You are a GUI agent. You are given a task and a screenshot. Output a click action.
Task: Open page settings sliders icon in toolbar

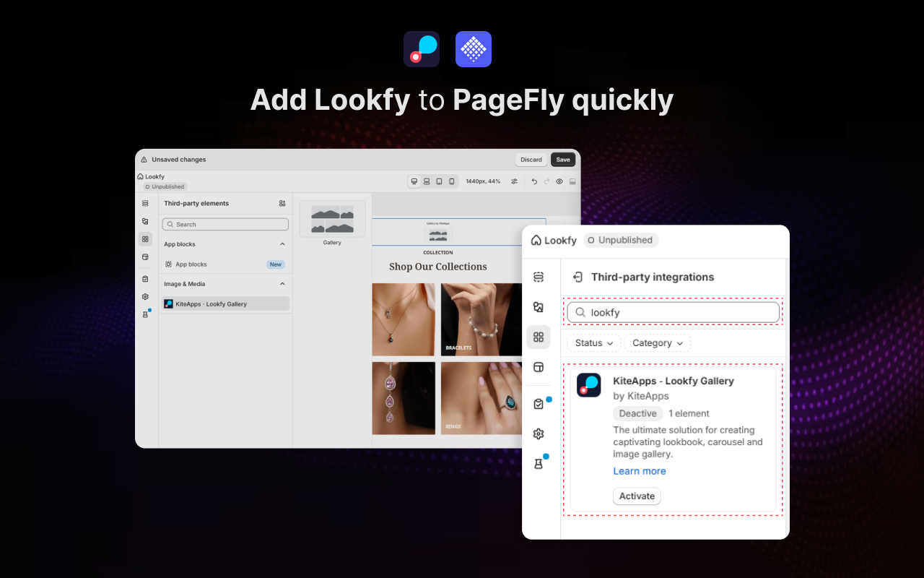click(514, 181)
